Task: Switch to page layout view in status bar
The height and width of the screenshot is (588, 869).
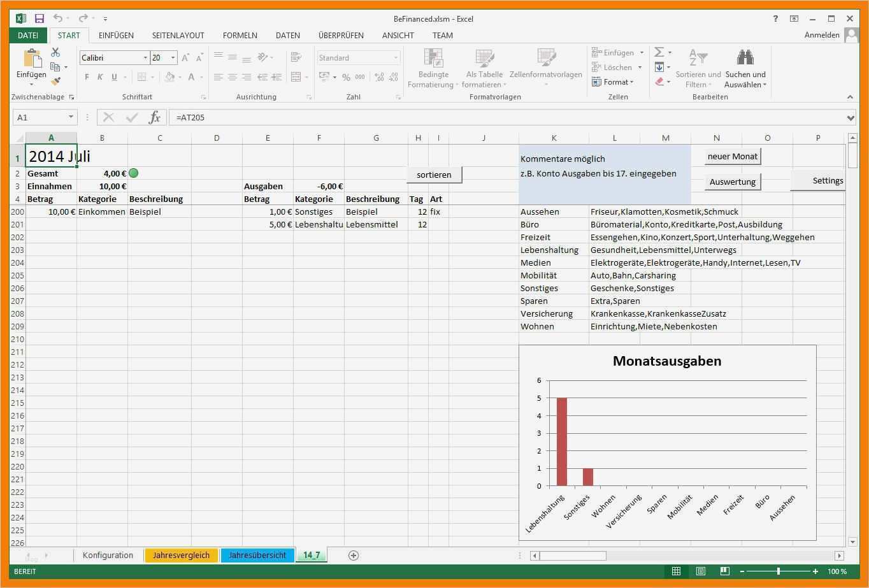Action: pyautogui.click(x=700, y=571)
